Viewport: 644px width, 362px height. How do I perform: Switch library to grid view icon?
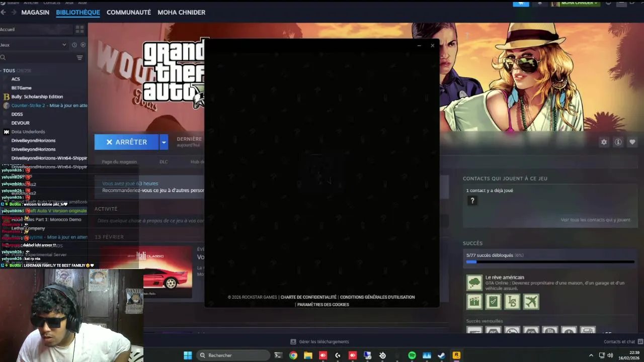click(79, 29)
